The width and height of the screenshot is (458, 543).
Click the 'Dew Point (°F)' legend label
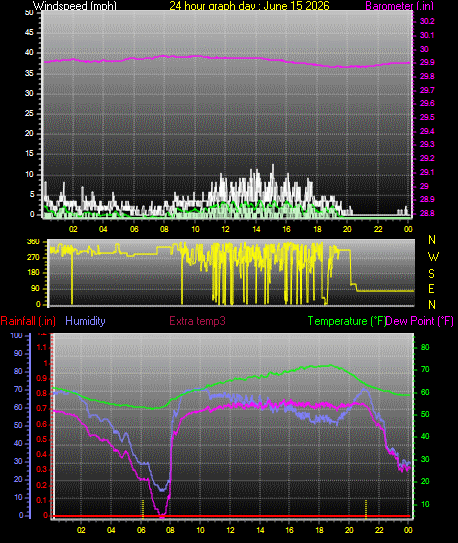coord(420,321)
